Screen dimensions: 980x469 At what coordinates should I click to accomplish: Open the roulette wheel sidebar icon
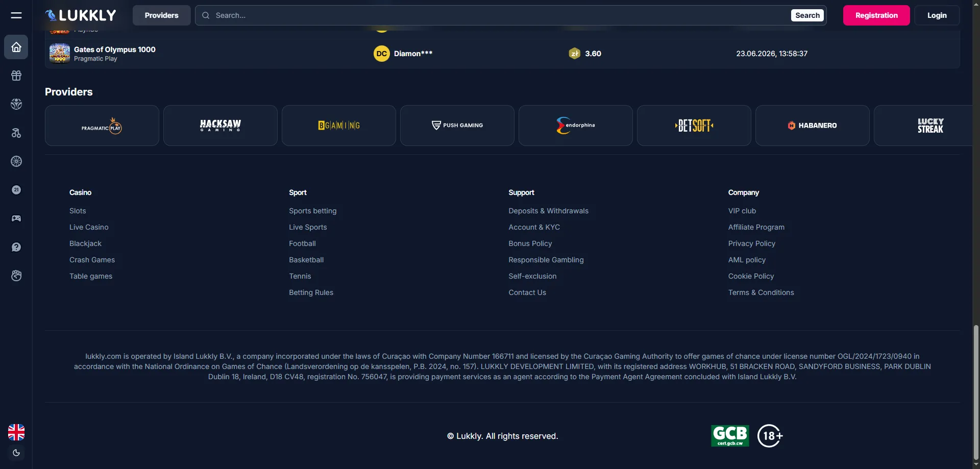tap(16, 161)
